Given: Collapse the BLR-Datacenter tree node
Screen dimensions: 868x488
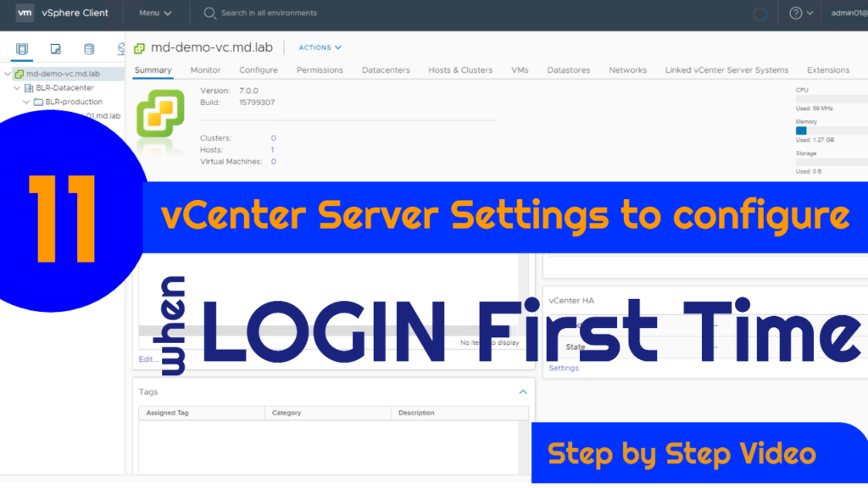Looking at the screenshot, I should (17, 88).
